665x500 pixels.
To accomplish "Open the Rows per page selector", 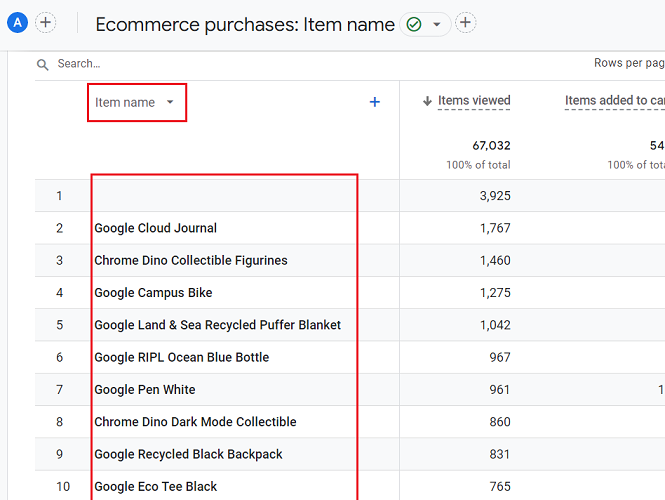I will coord(628,63).
